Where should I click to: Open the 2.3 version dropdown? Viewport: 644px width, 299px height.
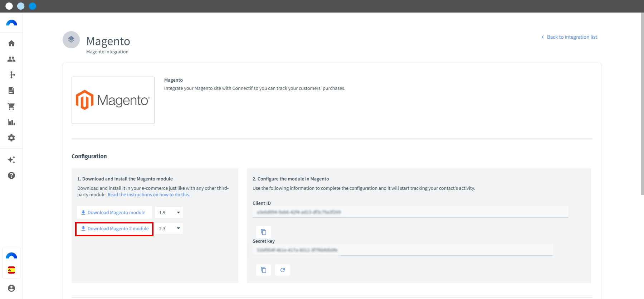pos(169,228)
